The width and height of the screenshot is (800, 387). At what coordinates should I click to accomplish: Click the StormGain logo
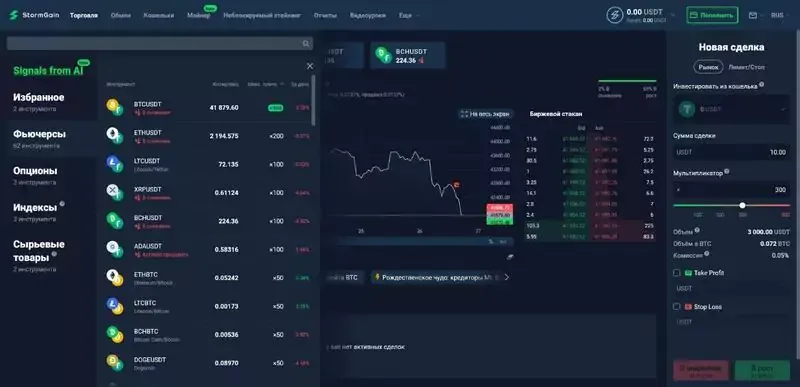coord(34,15)
